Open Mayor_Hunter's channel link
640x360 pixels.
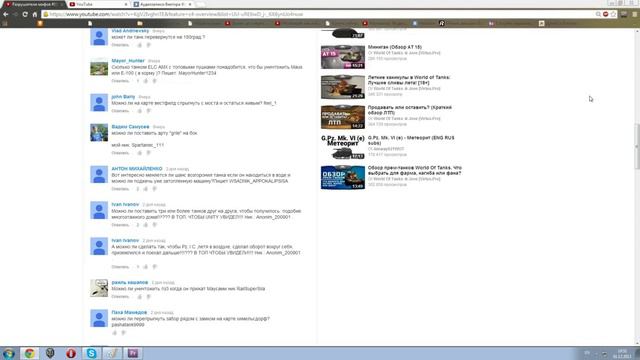128,60
